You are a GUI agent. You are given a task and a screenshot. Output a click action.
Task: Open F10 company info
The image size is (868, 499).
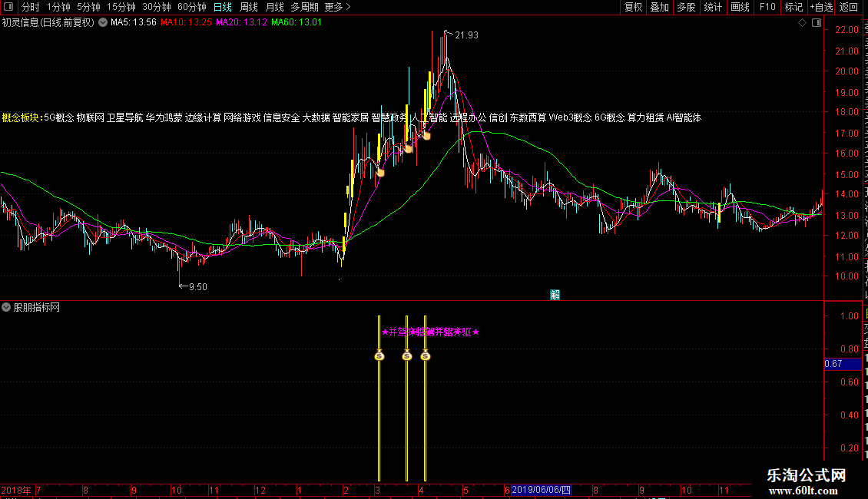767,7
